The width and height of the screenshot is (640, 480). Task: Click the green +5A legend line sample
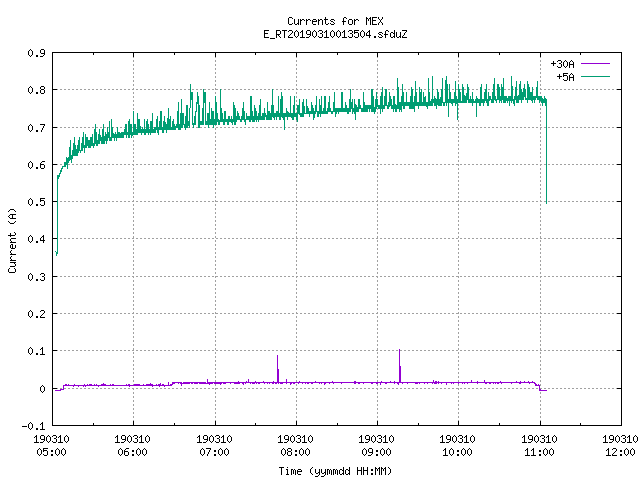[x=595, y=76]
